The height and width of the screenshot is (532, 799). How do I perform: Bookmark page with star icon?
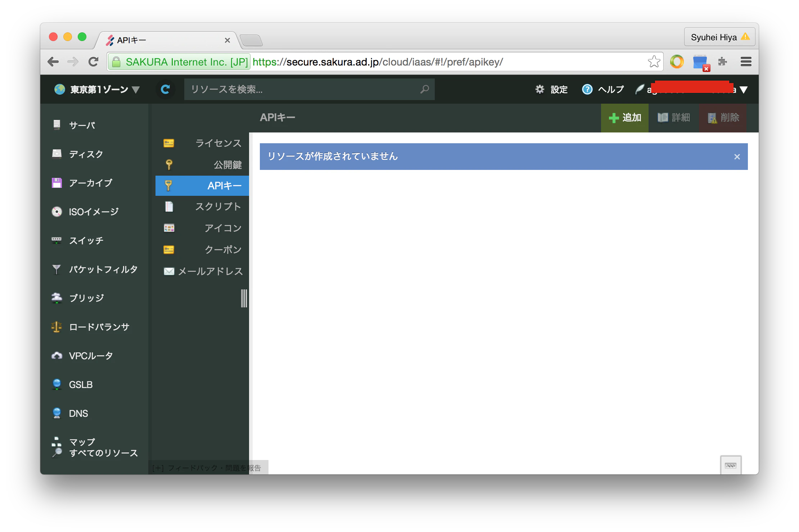click(654, 62)
